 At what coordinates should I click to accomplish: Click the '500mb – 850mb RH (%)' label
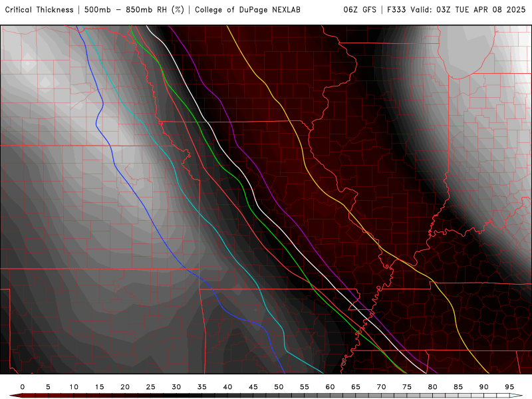pos(134,10)
